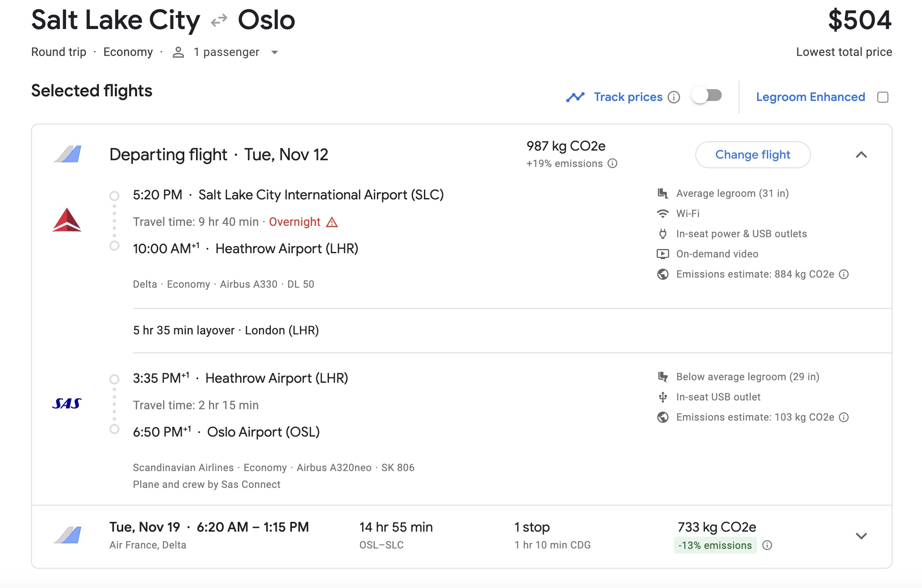Click the Change flight button
The image size is (922, 588).
752,155
